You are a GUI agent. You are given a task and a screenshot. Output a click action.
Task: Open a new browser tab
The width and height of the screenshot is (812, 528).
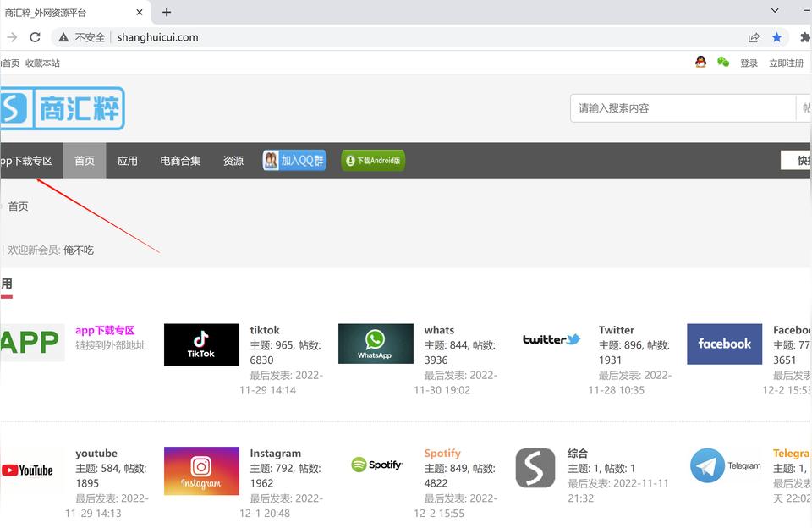[x=167, y=12]
